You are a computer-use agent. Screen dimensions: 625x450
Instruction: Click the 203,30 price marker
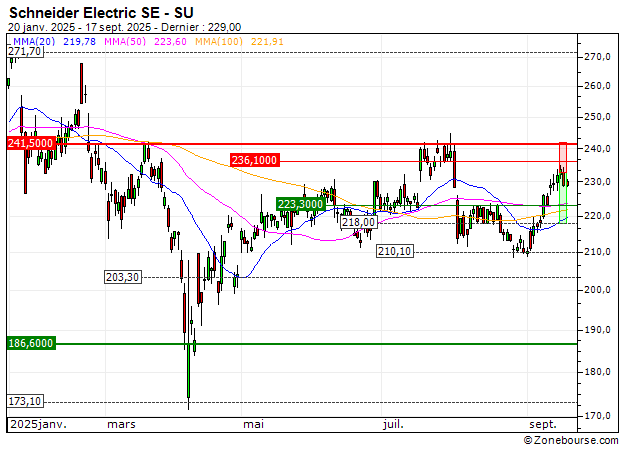[125, 277]
